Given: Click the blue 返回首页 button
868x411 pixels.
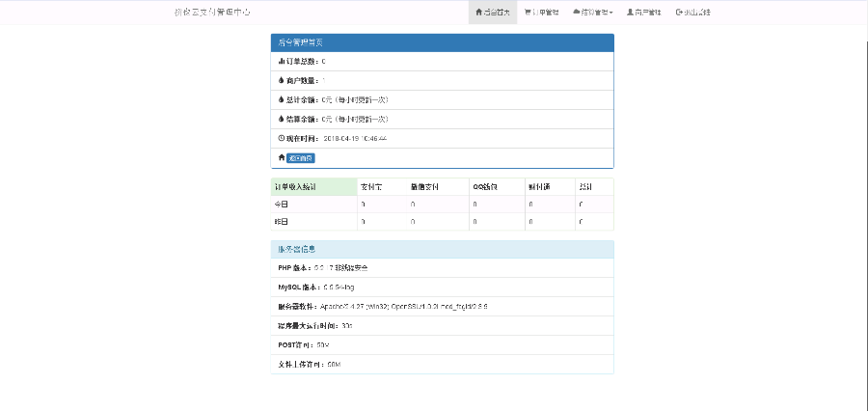Looking at the screenshot, I should pos(301,158).
